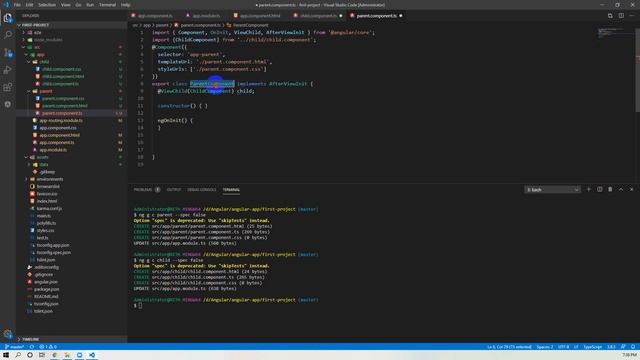The width and height of the screenshot is (640, 360).
Task: Expand the TIMELINE section
Action: point(71,339)
